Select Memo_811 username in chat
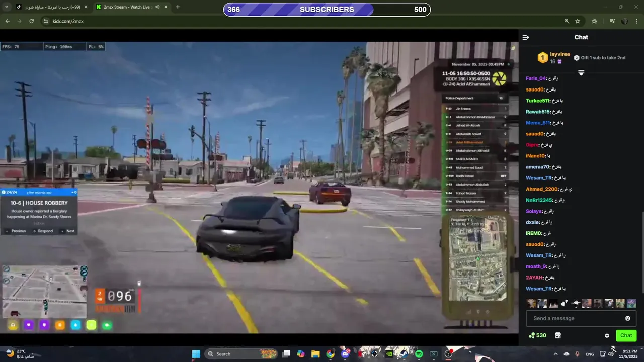The width and height of the screenshot is (644, 362). [538, 123]
